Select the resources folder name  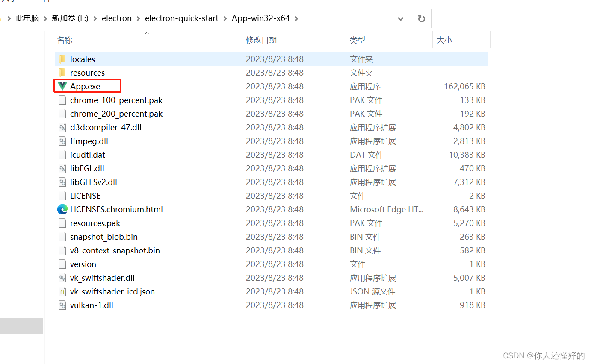(87, 73)
